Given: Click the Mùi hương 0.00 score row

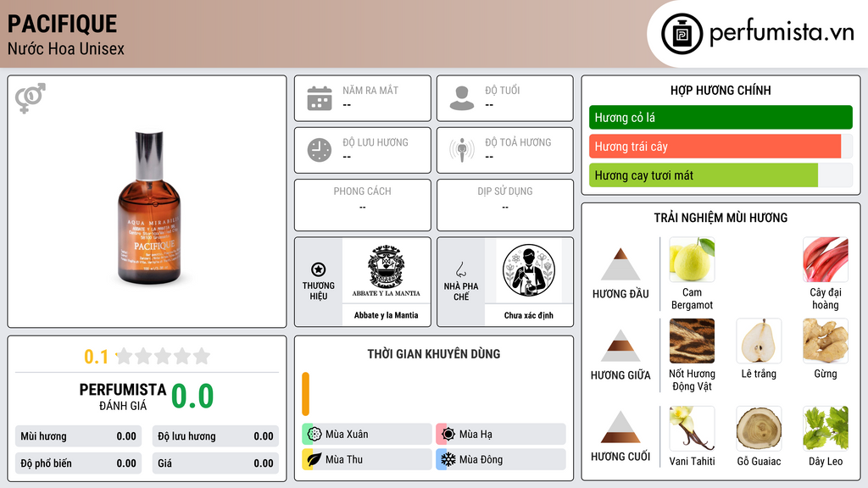Looking at the screenshot, I should click(79, 436).
